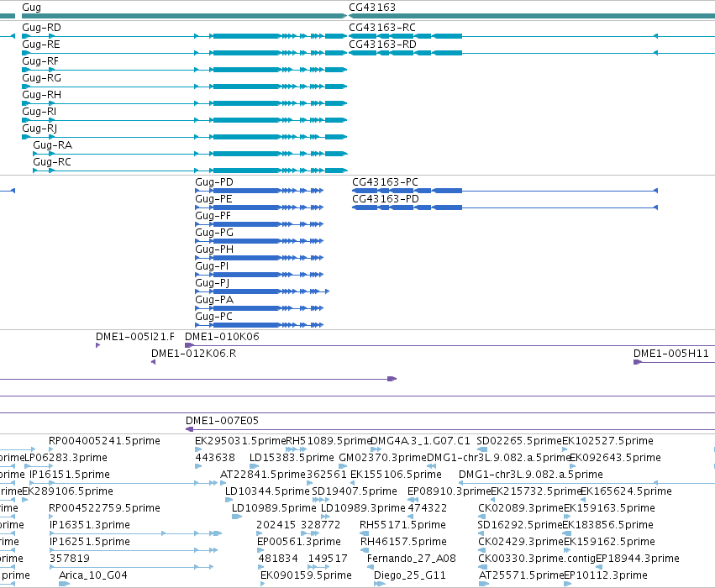Viewport: 715px width, 588px height.
Task: Click the GM02370.3prime EST label
Action: (383, 457)
